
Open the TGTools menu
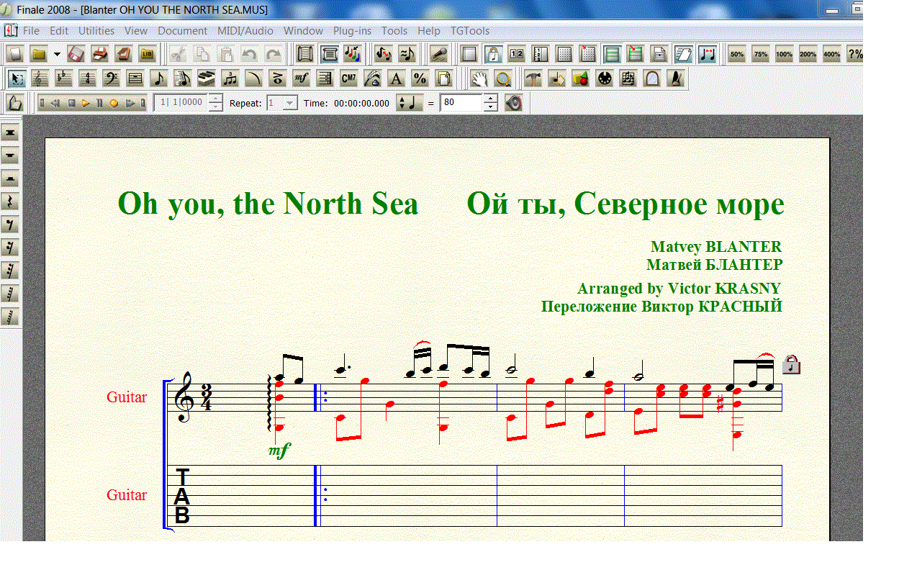click(x=470, y=31)
